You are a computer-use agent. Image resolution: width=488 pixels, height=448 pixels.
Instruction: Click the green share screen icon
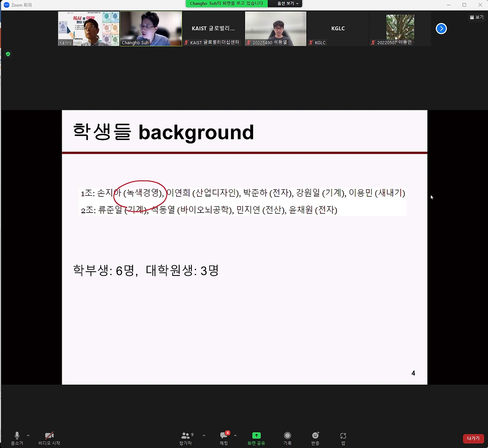tap(256, 435)
